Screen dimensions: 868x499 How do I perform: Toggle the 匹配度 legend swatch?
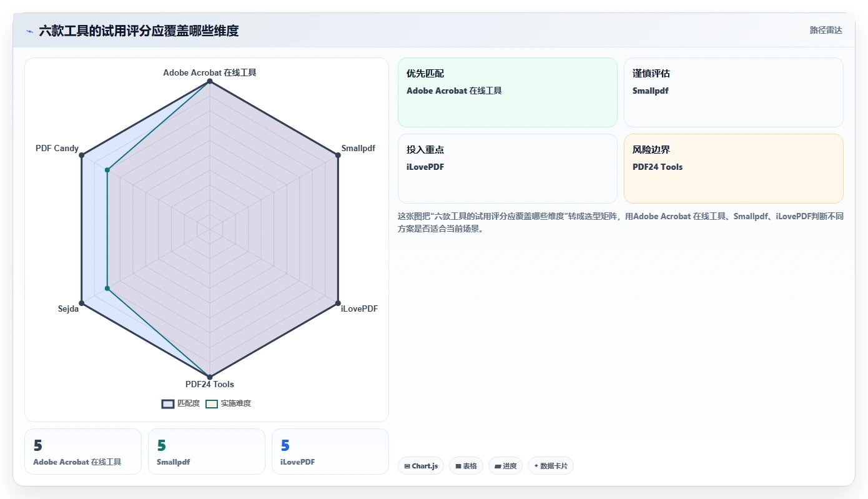pos(168,403)
